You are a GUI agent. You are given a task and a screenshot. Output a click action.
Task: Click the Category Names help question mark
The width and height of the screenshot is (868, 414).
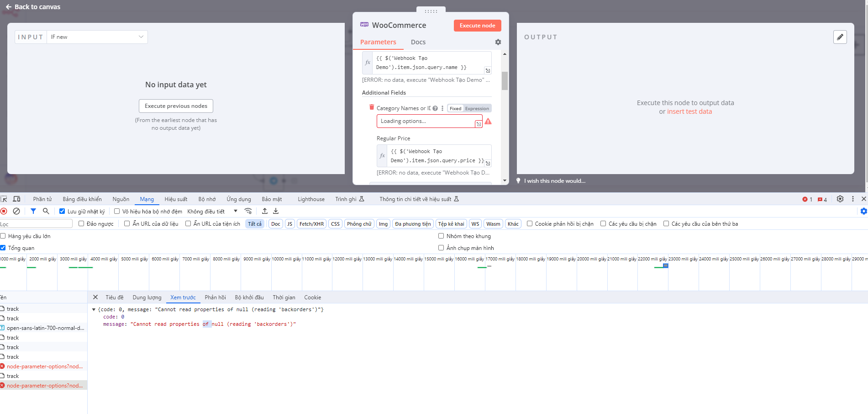(435, 108)
